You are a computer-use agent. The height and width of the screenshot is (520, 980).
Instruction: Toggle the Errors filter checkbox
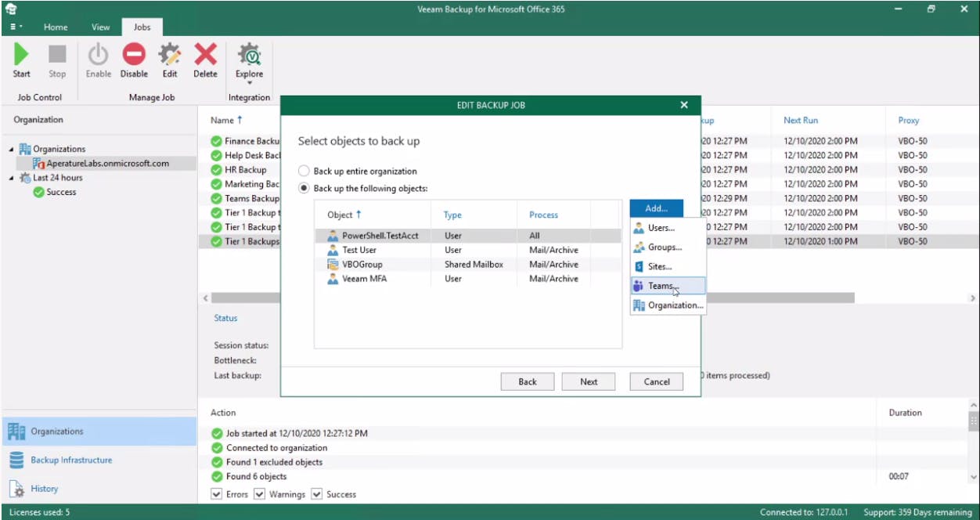[217, 494]
